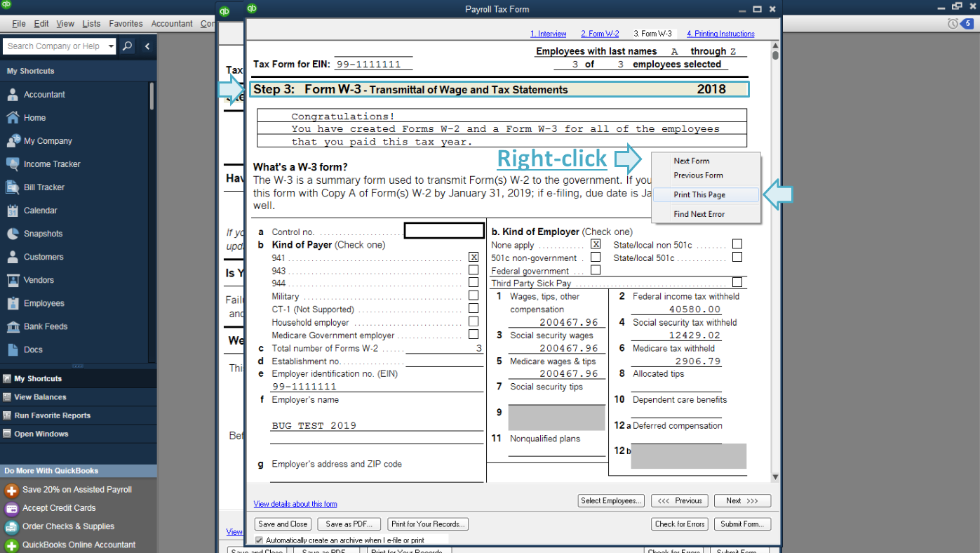Open Bank Feeds sidebar icon

(x=13, y=326)
